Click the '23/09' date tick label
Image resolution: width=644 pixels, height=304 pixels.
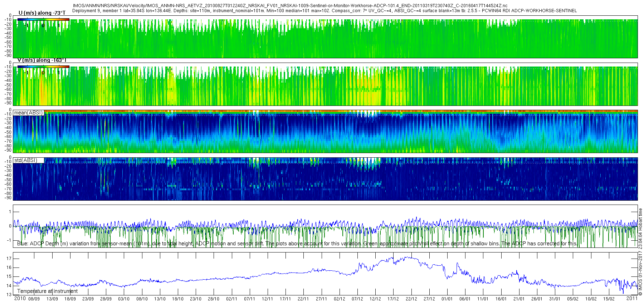(x=88, y=299)
